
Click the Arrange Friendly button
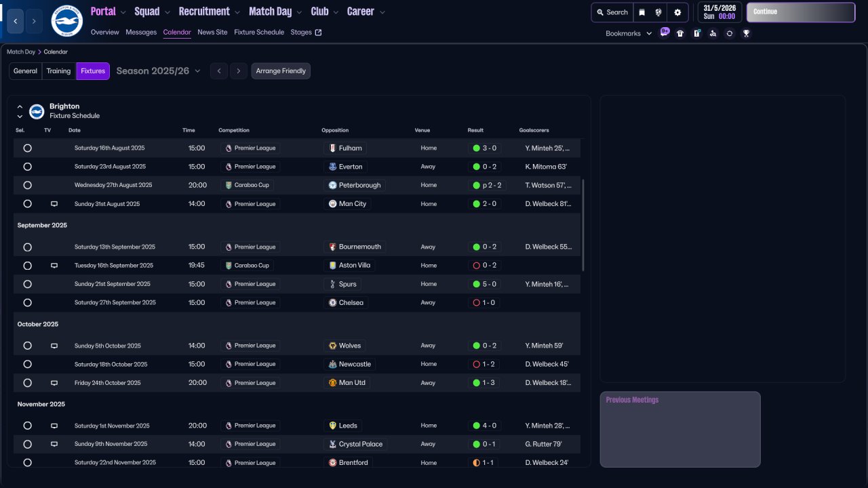click(x=281, y=71)
